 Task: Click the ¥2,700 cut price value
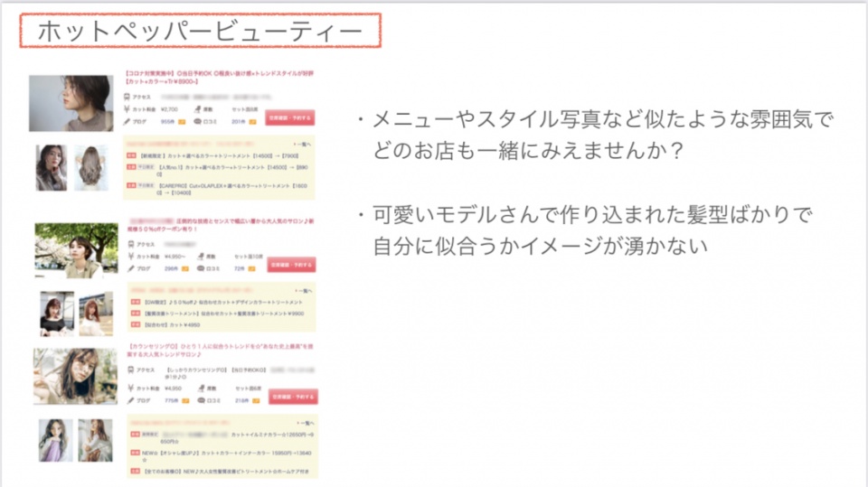click(169, 109)
